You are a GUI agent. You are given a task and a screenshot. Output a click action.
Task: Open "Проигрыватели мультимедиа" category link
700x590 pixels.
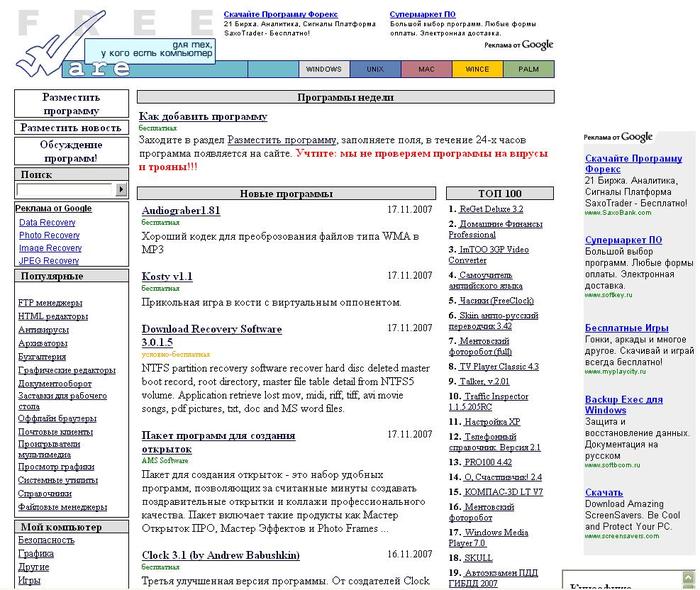(x=49, y=449)
